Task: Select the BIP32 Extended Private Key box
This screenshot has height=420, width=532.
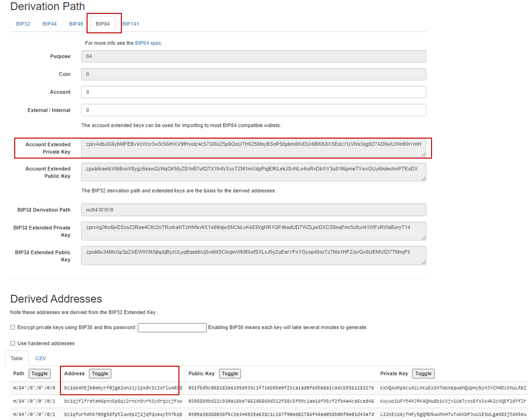Action: (254, 231)
